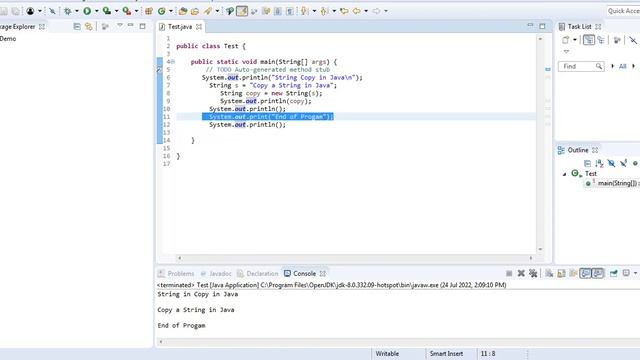The width and height of the screenshot is (640, 360).
Task: Open the New Task dropdown arrow
Action: (575, 40)
